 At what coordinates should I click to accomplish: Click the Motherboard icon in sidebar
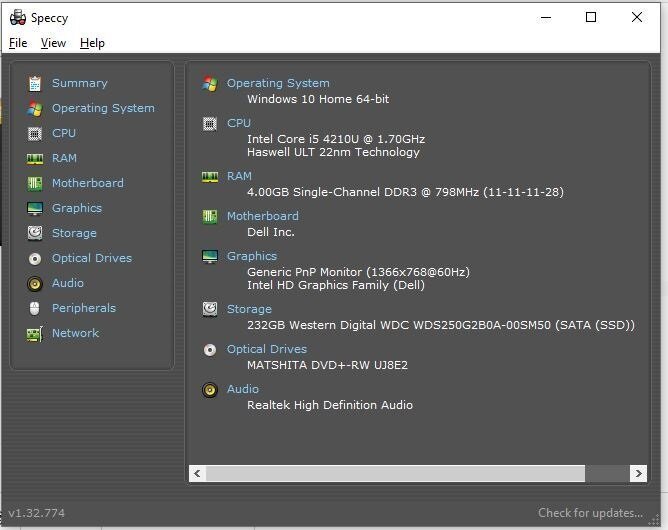(35, 184)
